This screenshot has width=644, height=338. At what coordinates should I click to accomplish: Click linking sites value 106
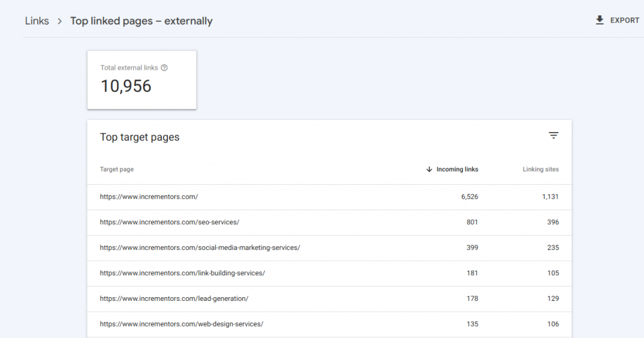click(x=553, y=324)
